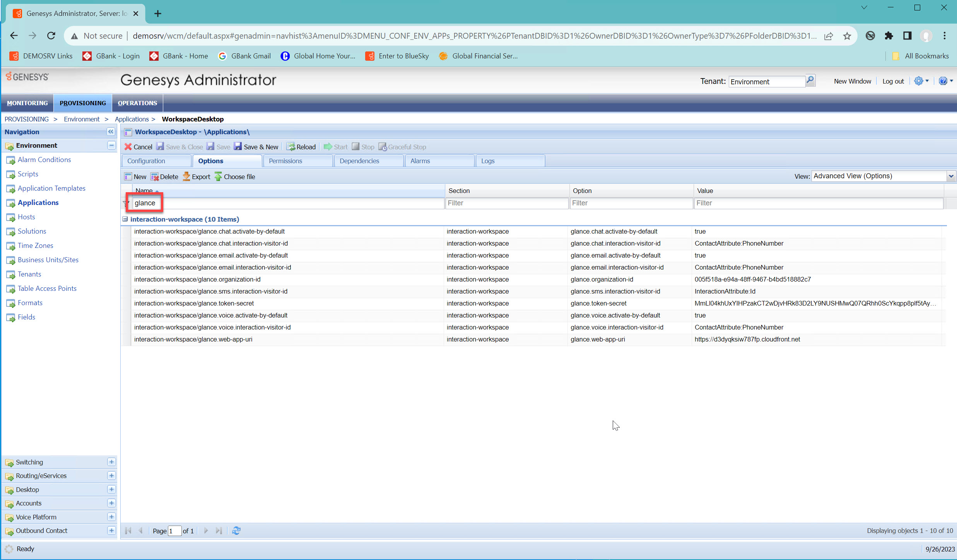The height and width of the screenshot is (560, 957).
Task: Click Applications breadcrumb link
Action: [132, 119]
